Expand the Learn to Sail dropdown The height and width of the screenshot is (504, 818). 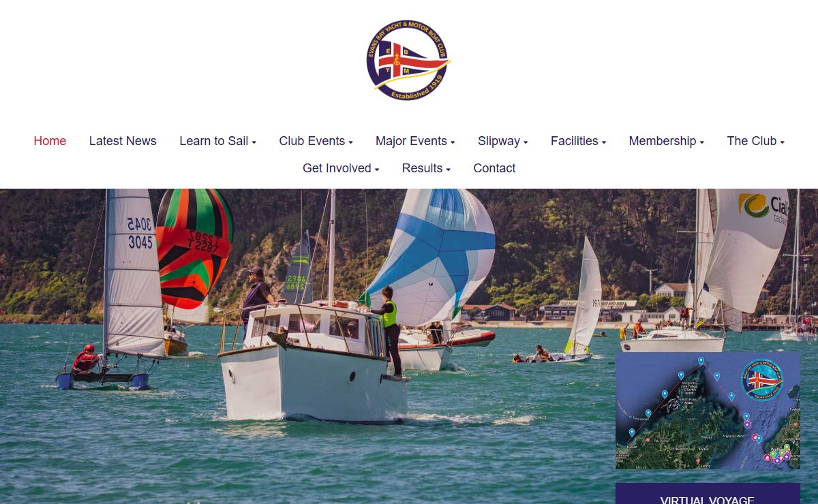pos(217,141)
